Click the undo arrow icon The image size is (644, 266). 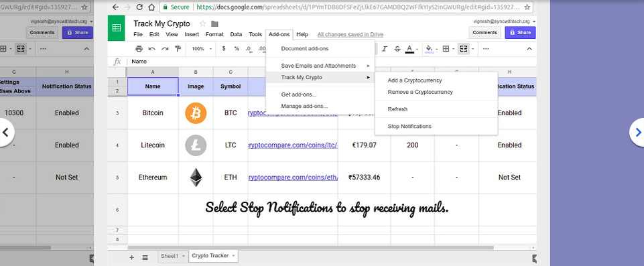tap(152, 49)
